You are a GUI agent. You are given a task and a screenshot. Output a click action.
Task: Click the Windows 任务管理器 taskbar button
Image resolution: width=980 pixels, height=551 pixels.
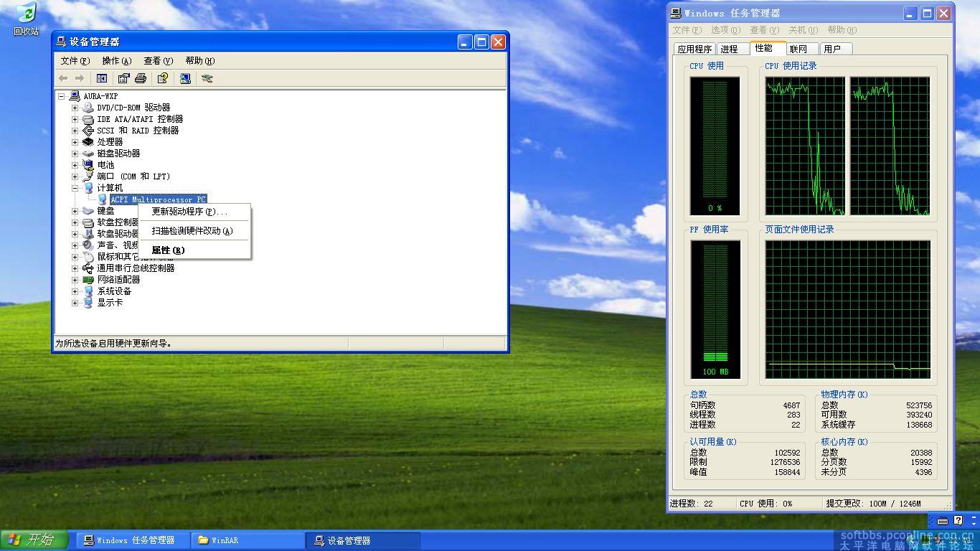pos(134,540)
